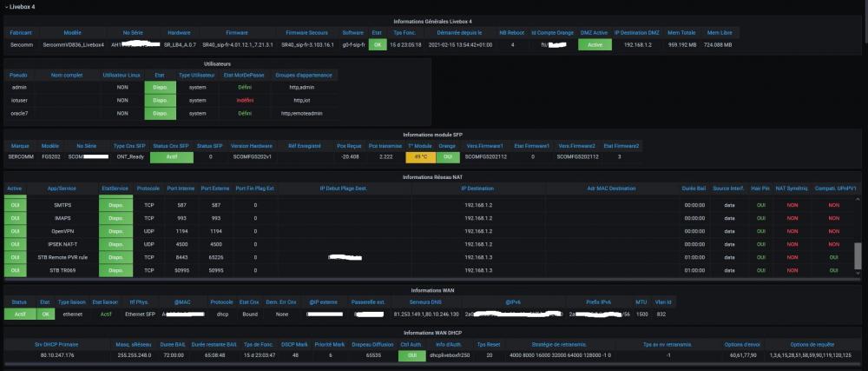Click the green OK state cell in general info

377,44
